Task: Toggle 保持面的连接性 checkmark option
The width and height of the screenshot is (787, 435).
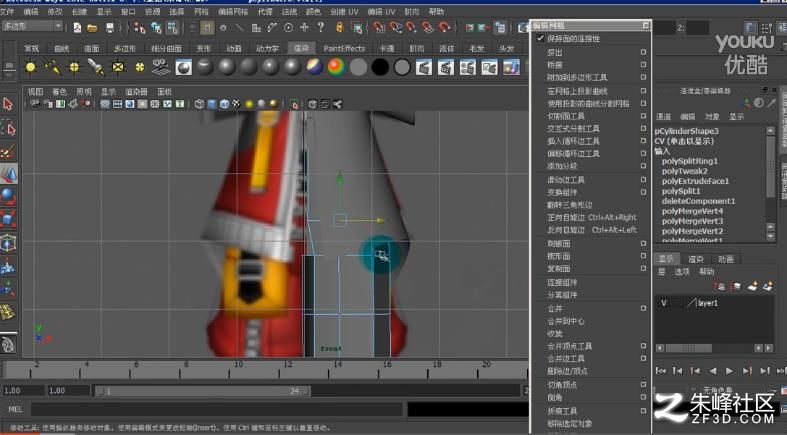Action: 540,39
